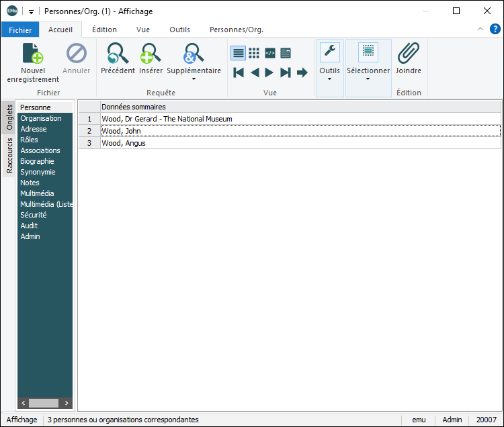Go to the last record
The image size is (504, 427).
point(286,73)
